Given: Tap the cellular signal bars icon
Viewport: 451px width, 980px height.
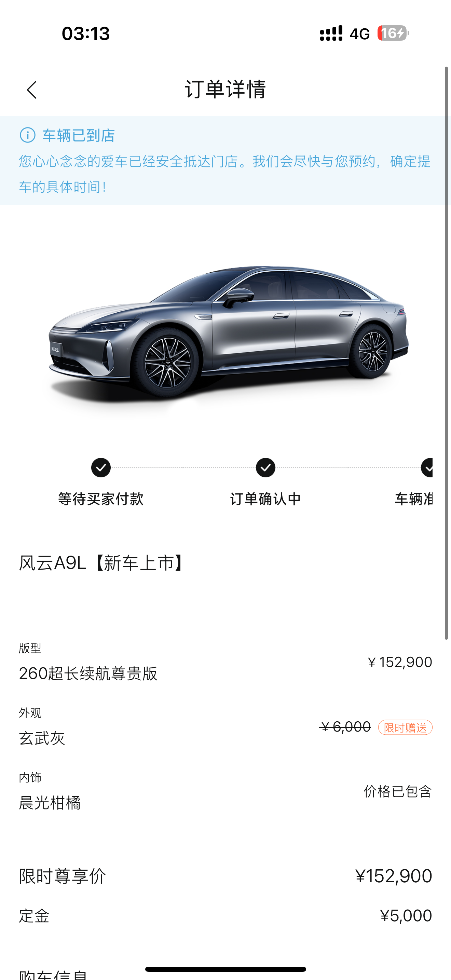Looking at the screenshot, I should tap(331, 33).
